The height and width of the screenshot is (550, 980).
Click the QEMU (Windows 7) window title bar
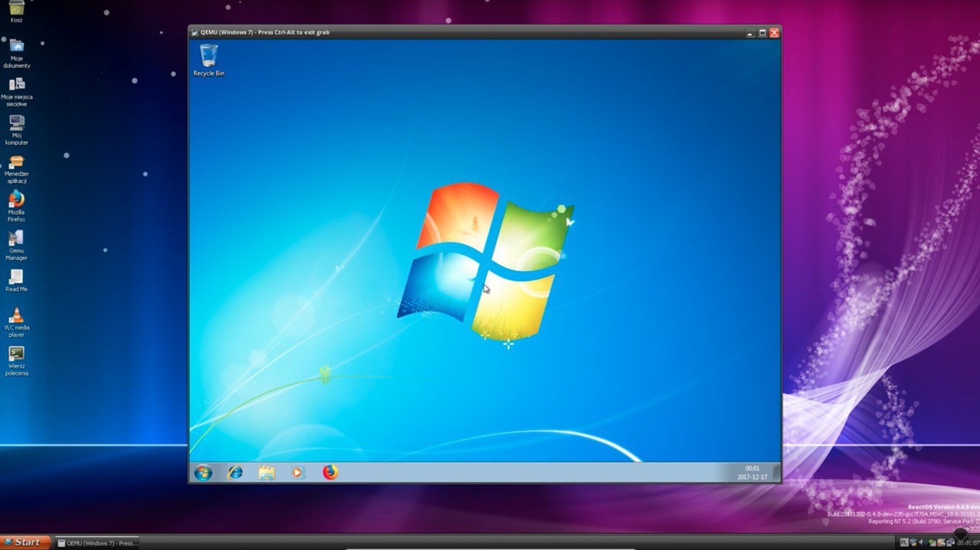(484, 32)
